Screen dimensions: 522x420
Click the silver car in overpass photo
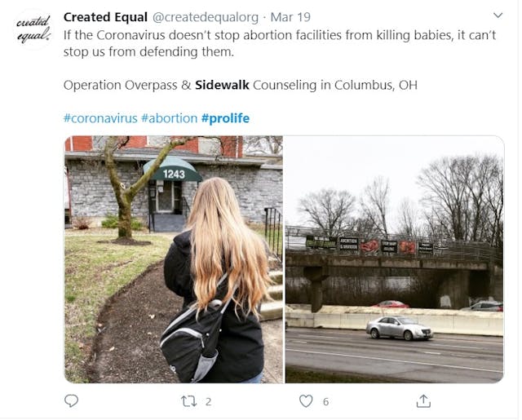(x=400, y=328)
